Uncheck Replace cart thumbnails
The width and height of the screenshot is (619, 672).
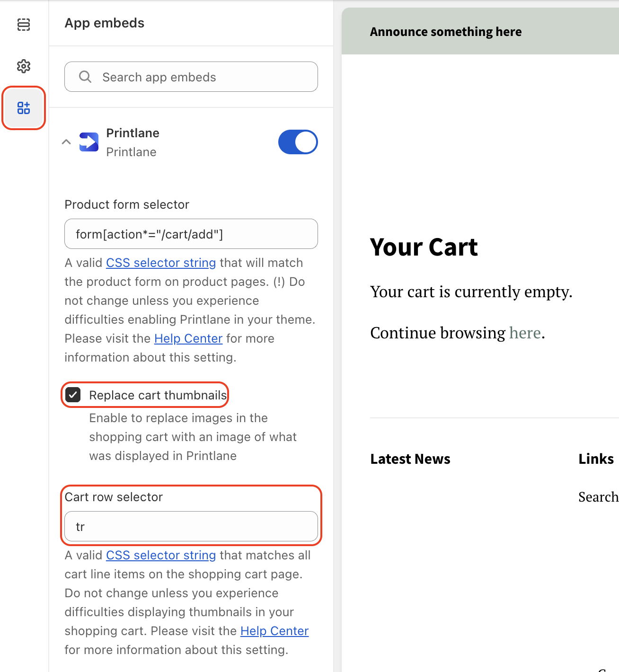pos(73,395)
